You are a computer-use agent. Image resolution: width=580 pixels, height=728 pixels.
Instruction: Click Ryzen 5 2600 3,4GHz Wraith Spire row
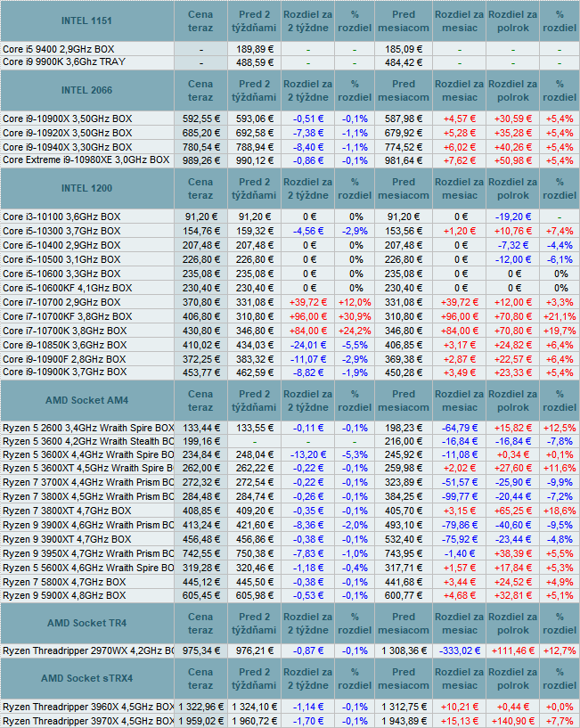pyautogui.click(x=88, y=428)
